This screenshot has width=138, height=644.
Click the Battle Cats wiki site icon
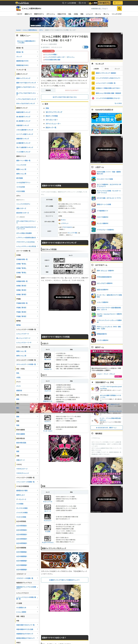click(18, 8)
